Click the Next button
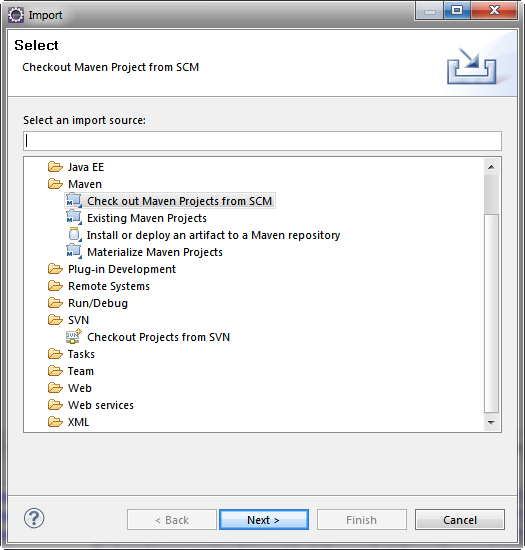 (x=264, y=519)
